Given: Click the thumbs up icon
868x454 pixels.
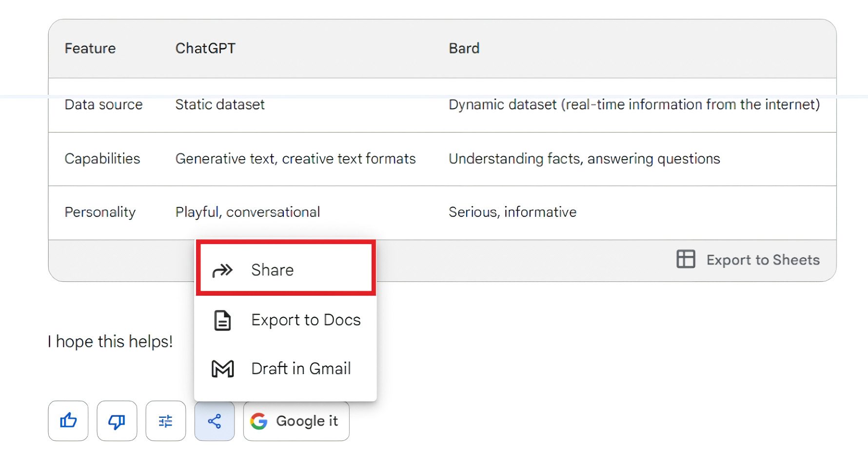Looking at the screenshot, I should click(x=68, y=421).
